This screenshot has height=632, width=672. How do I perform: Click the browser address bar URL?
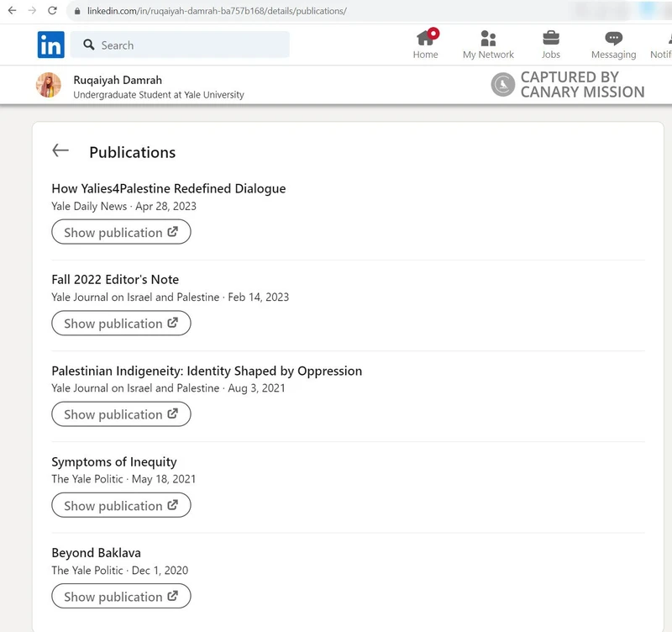click(217, 11)
